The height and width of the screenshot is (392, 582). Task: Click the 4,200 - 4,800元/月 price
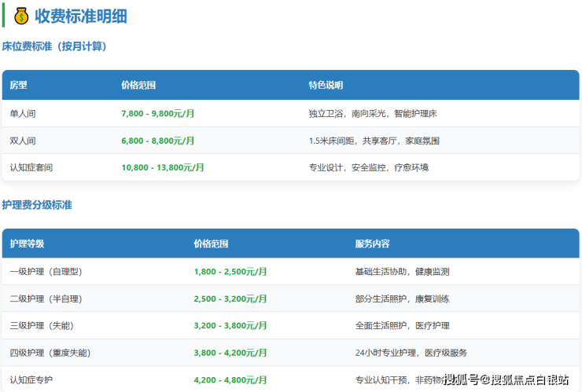point(230,379)
